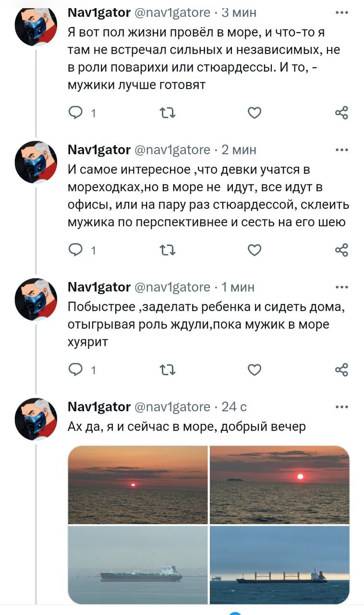
Task: Retweet the tweet posted 1 мин ago
Action: [x=167, y=369]
